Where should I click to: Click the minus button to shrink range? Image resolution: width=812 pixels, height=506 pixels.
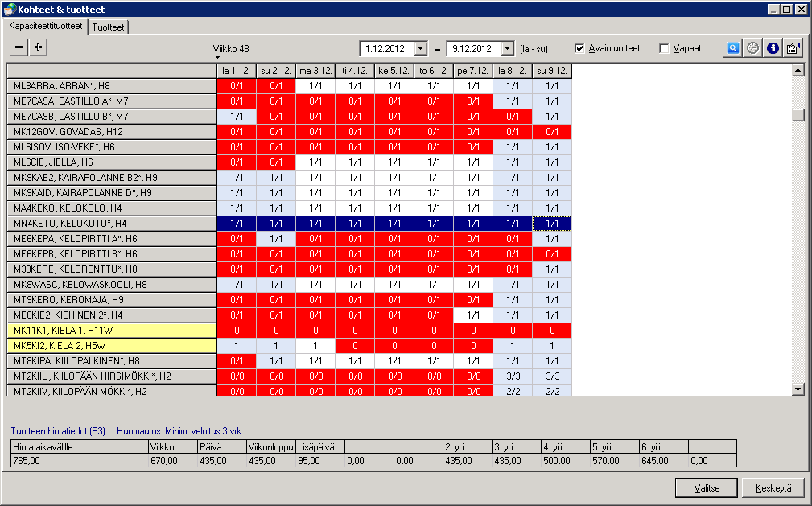click(19, 47)
